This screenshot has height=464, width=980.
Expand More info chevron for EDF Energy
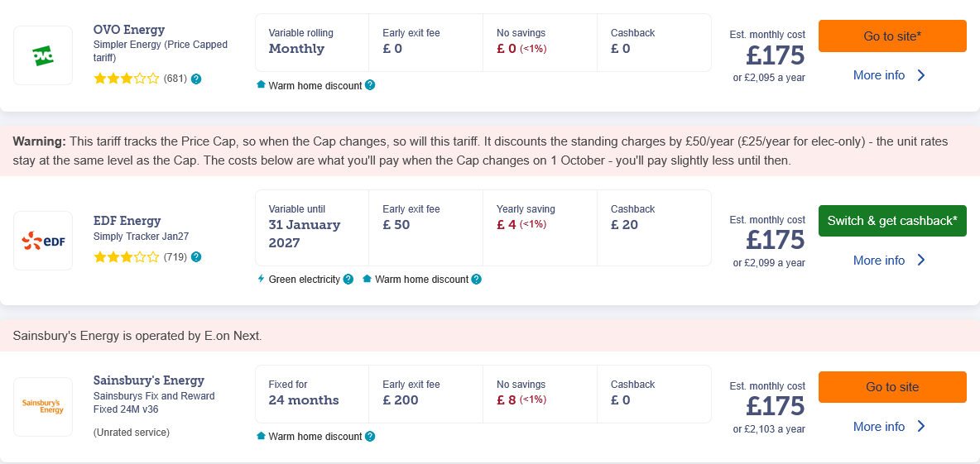tap(920, 261)
